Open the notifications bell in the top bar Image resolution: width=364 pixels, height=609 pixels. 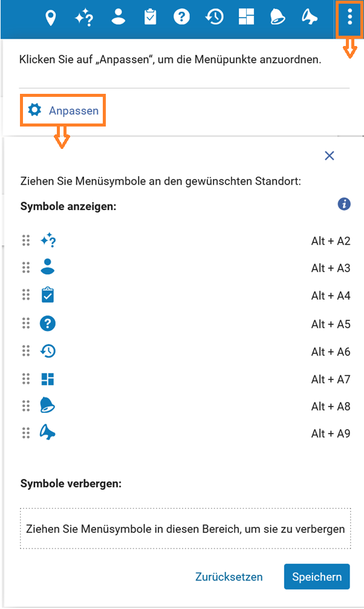click(x=278, y=17)
